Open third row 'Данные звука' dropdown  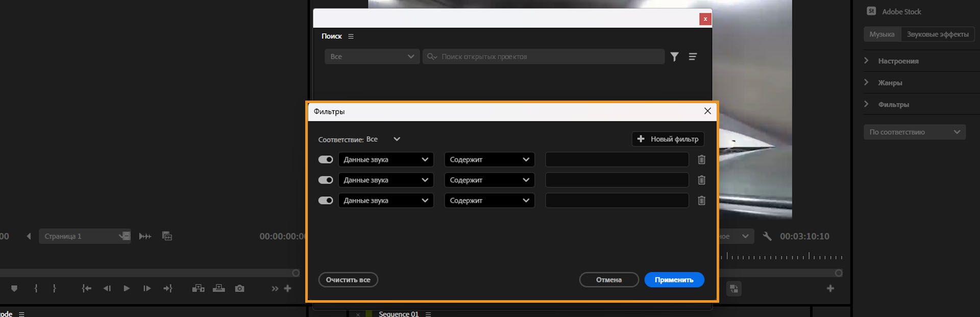pyautogui.click(x=386, y=201)
